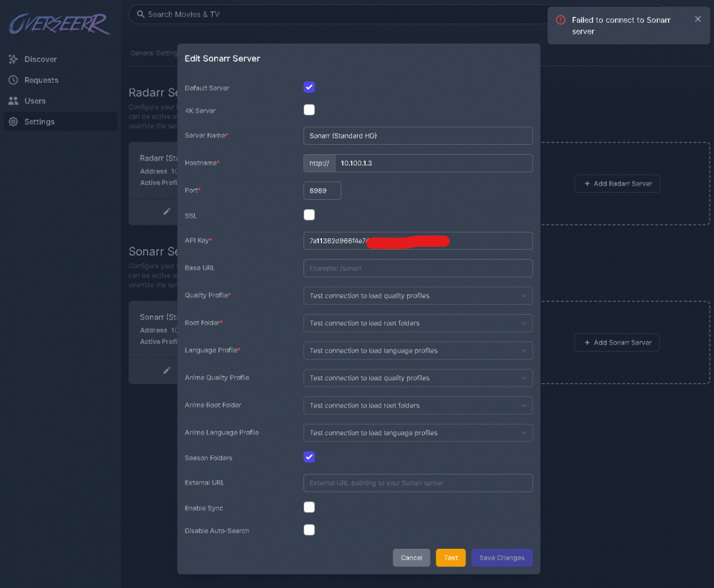
Task: Enable the 4K Server checkbox
Action: pos(309,110)
